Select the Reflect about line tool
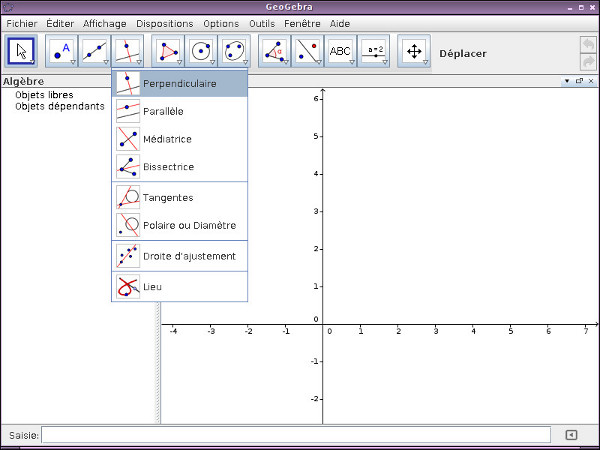600x450 pixels. (x=307, y=51)
